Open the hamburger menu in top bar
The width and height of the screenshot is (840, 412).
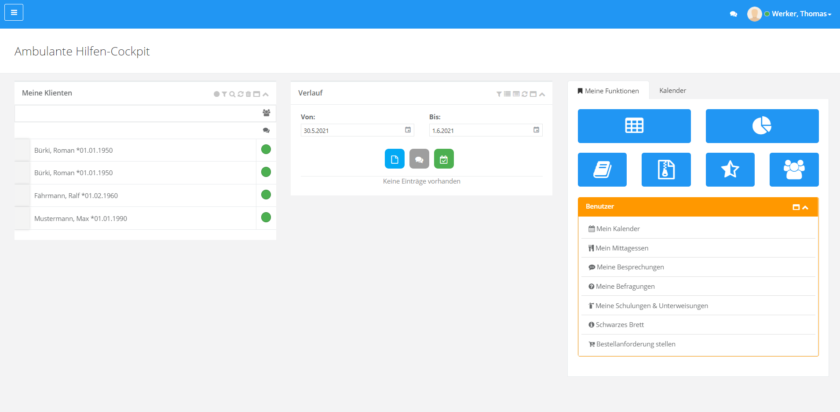pyautogui.click(x=14, y=13)
